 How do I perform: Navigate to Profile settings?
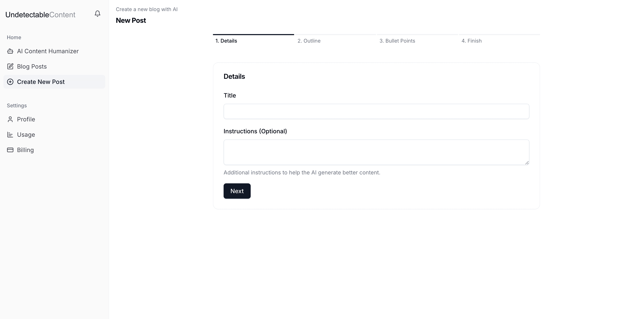tap(26, 119)
